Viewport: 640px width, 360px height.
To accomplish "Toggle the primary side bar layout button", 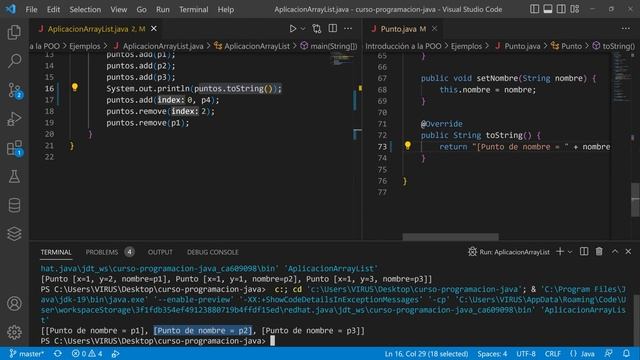I will click(534, 9).
